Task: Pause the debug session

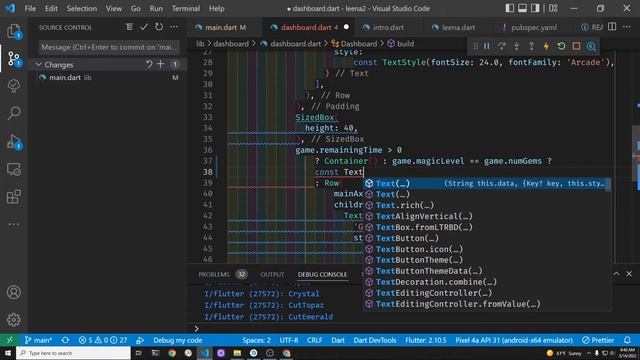Action: coord(487,46)
